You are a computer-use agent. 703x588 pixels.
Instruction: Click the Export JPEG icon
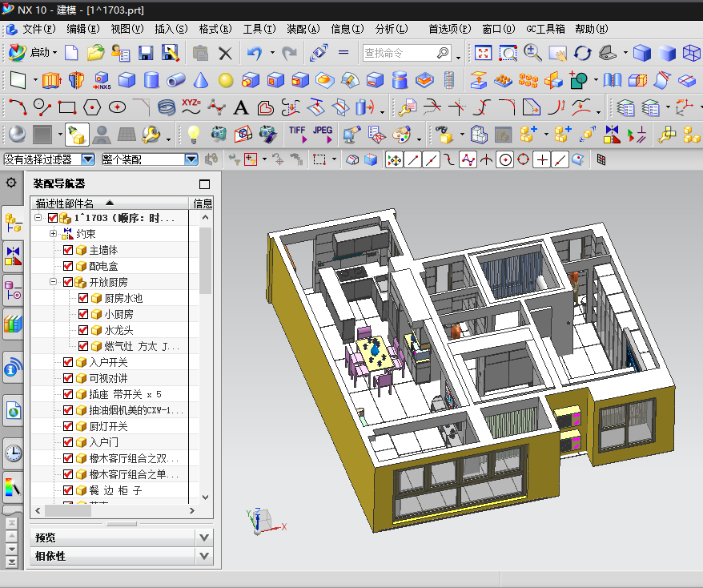click(323, 134)
